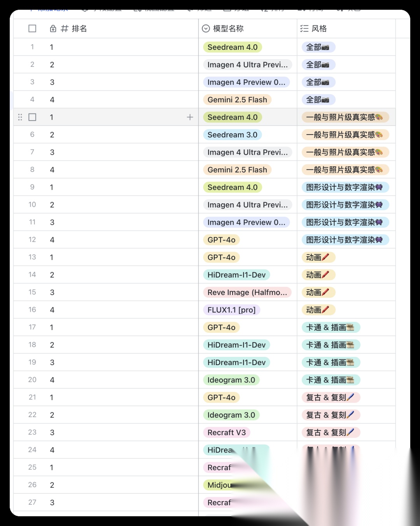This screenshot has width=420, height=526.
Task: Click the single-select circle icon before 模型名称
Action: (x=206, y=29)
